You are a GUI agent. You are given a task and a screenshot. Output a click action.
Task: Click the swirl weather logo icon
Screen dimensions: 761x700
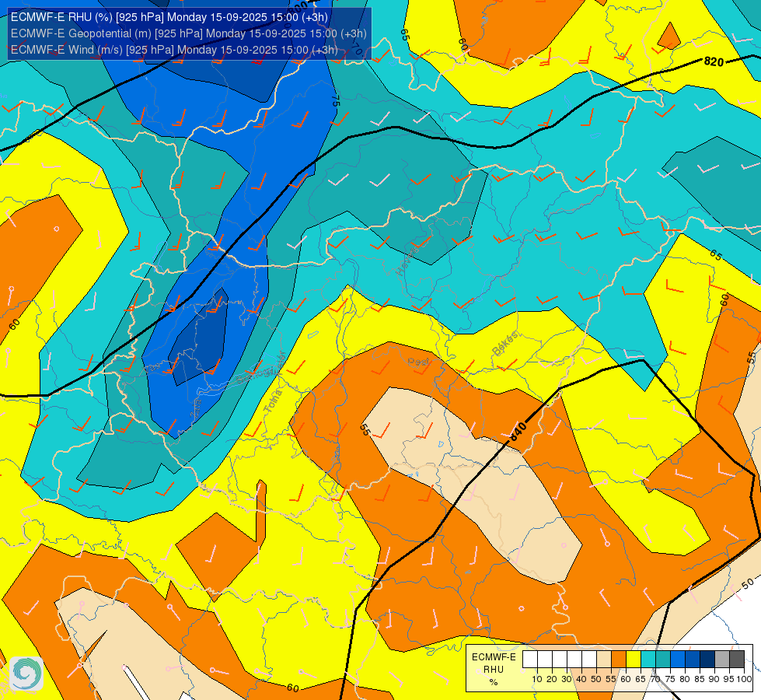[26, 674]
